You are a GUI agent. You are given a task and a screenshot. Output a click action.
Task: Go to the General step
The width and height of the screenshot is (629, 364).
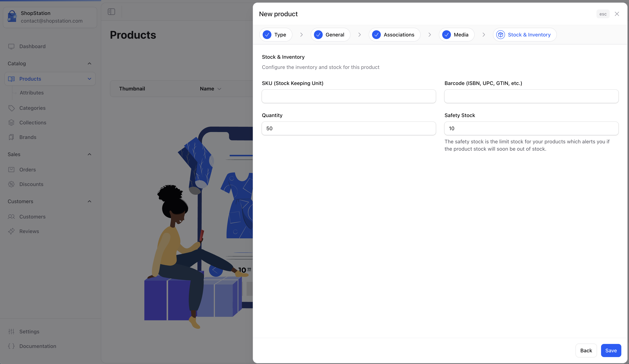coord(330,35)
